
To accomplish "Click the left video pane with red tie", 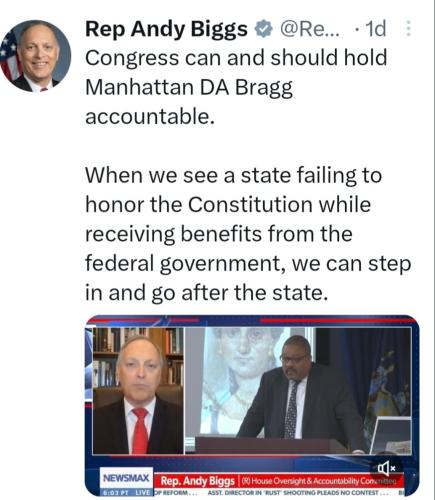I will [138, 391].
